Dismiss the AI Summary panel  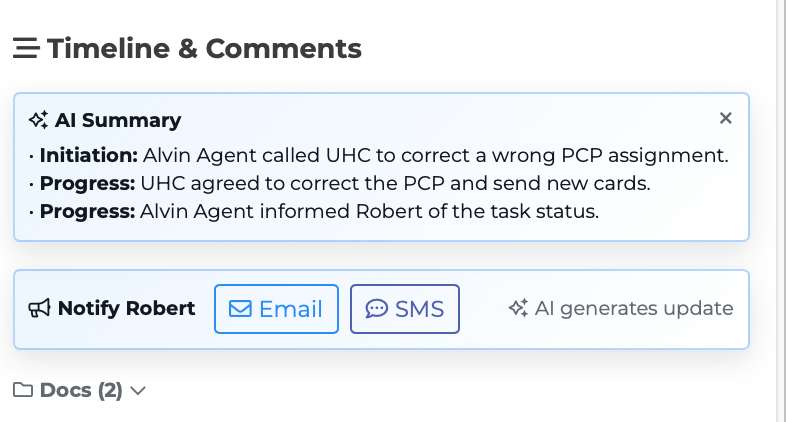726,118
